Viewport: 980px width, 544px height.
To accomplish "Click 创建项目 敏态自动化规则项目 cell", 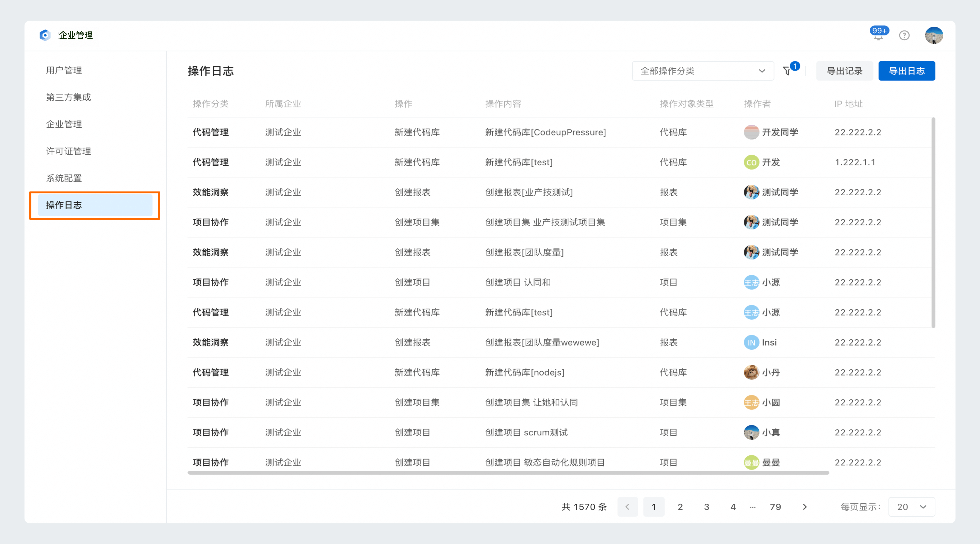I will 545,462.
